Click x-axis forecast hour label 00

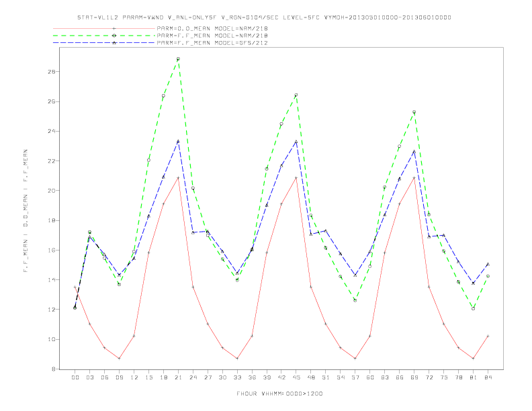[x=75, y=377]
